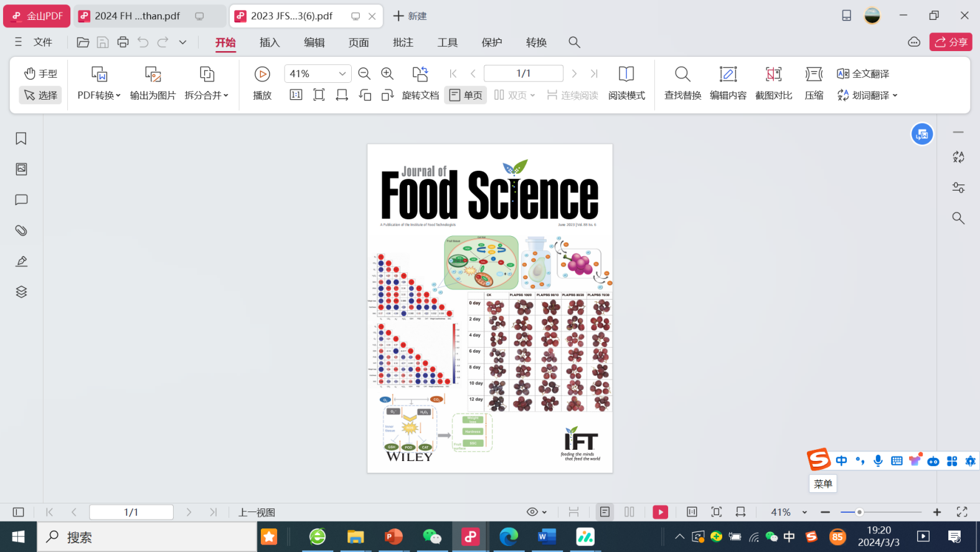
Task: Switch to the 2024 FH PDF tab
Action: pos(137,16)
